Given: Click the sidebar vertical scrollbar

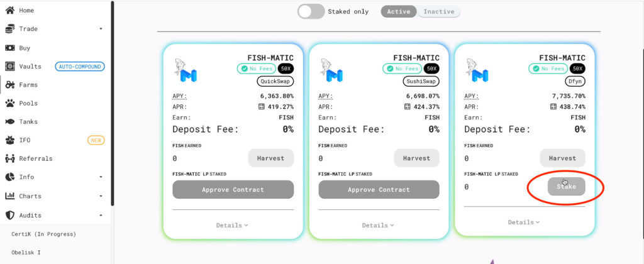Looking at the screenshot, I should click(x=113, y=102).
